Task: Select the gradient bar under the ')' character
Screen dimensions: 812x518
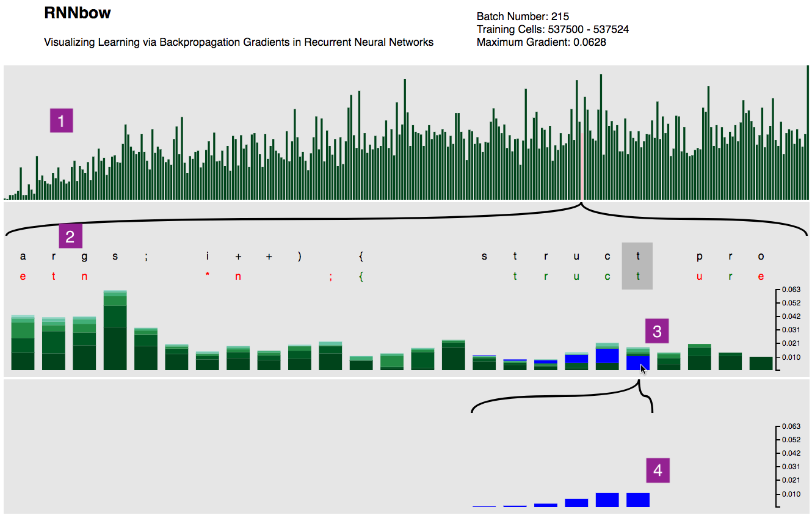Action: pyautogui.click(x=300, y=357)
